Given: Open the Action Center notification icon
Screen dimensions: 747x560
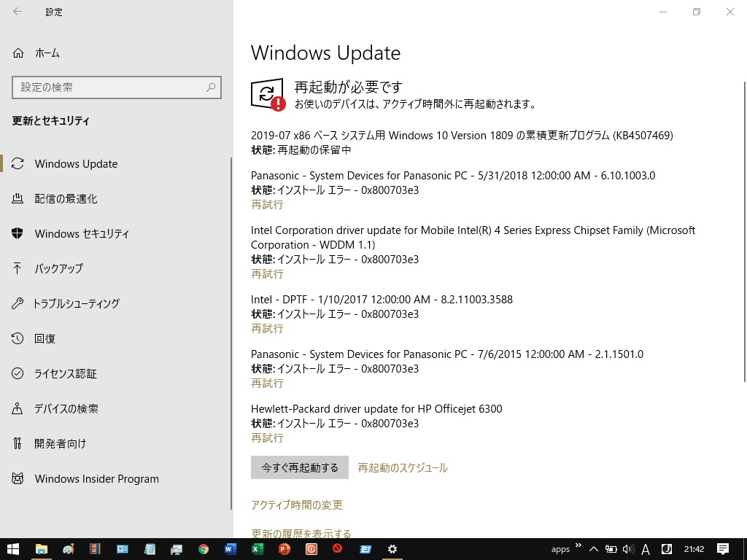Looking at the screenshot, I should [723, 549].
